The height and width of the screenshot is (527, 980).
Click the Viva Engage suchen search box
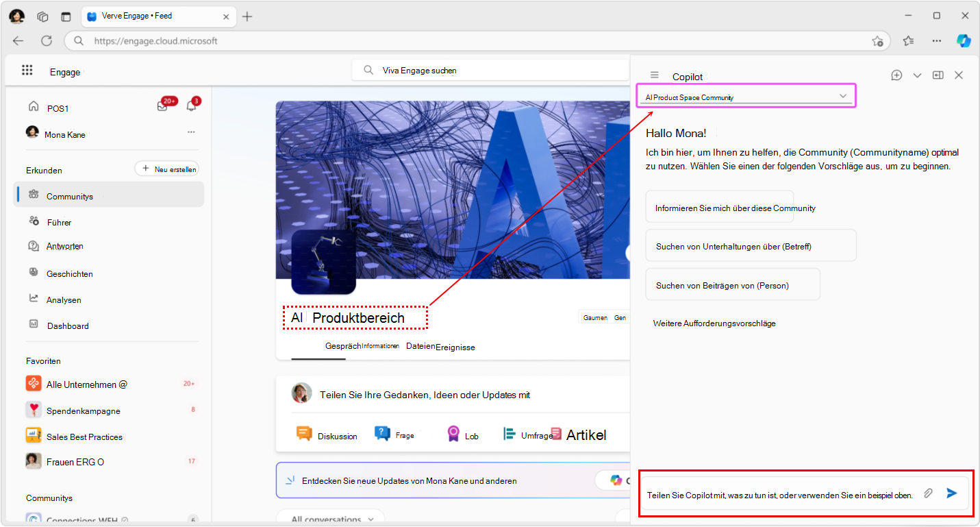point(490,70)
